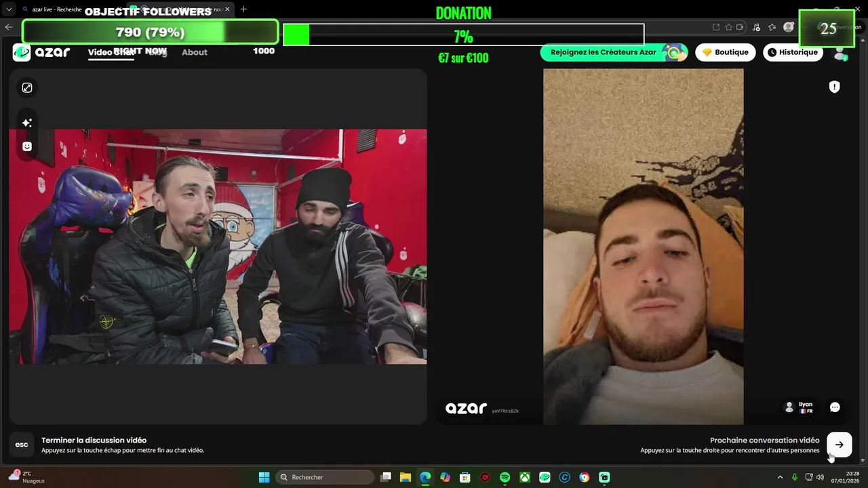Open the browser favorites list icon

point(772,27)
